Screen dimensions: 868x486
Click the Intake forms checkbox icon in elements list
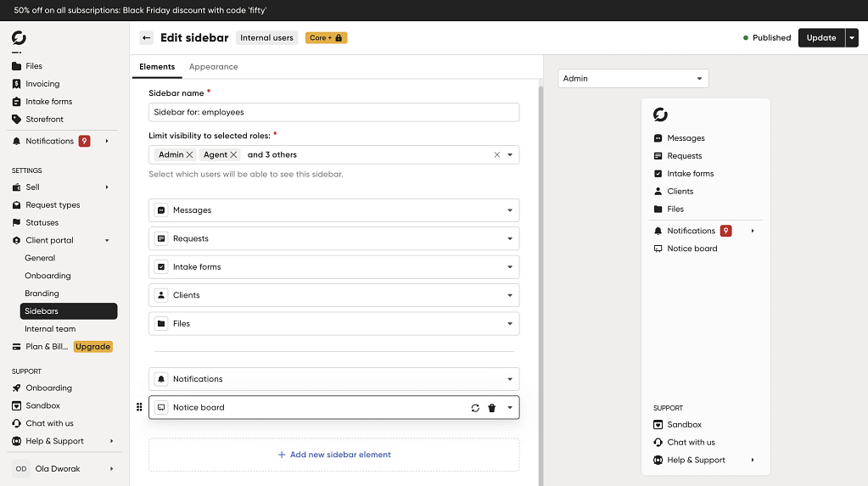pos(161,267)
